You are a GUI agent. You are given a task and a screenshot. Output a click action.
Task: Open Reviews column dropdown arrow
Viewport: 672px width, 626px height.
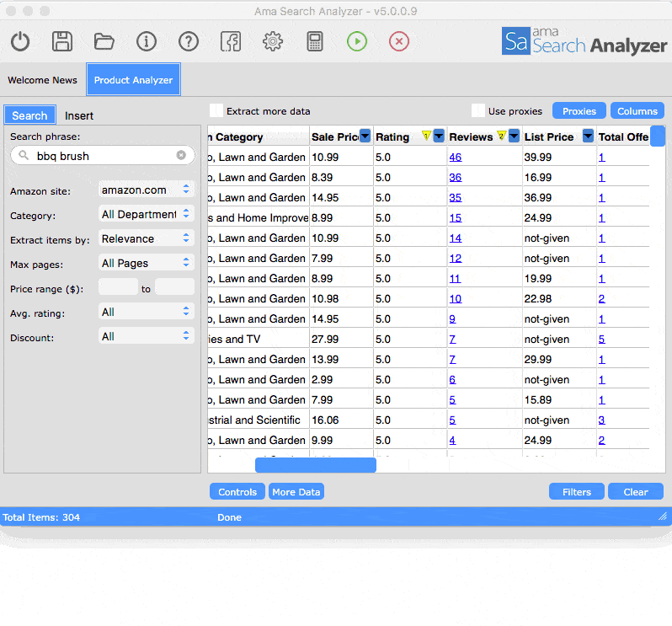514,136
